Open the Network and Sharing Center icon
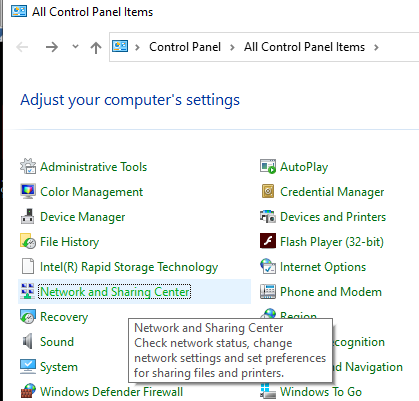The height and width of the screenshot is (401, 419). pyautogui.click(x=28, y=291)
